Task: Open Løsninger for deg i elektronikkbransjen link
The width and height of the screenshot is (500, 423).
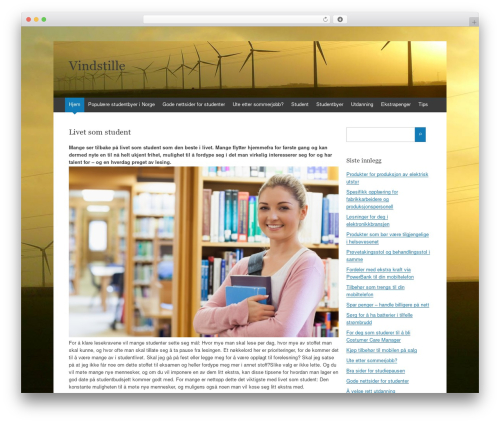Action: point(368,221)
